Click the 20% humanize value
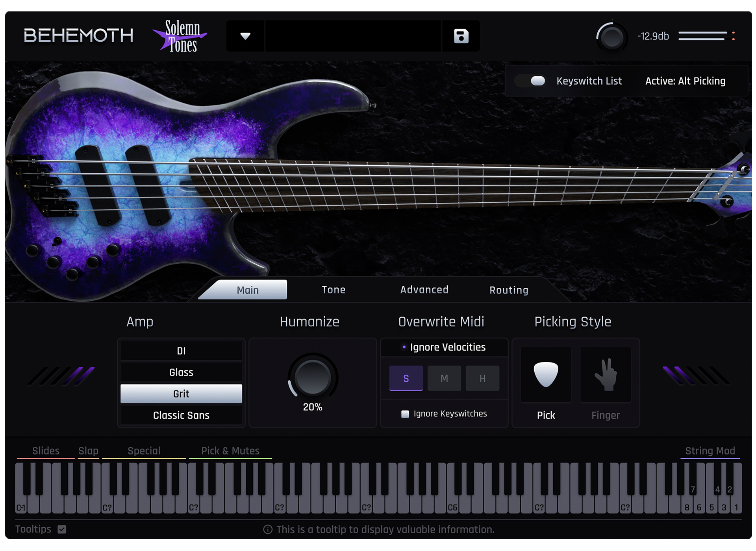 313,407
